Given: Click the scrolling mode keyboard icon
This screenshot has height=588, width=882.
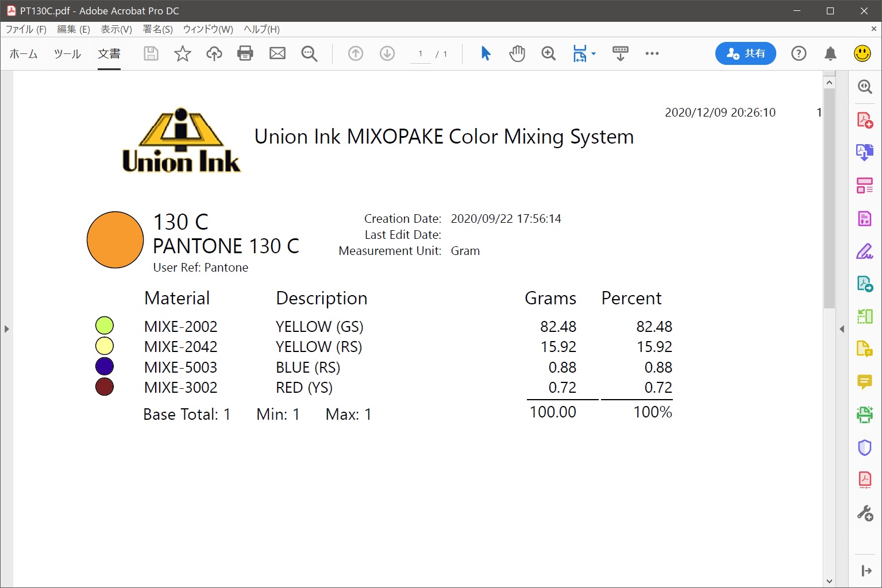Looking at the screenshot, I should click(621, 53).
